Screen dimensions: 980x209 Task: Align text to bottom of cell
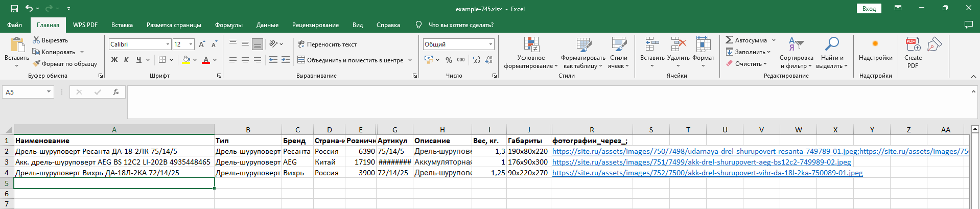pos(258,44)
